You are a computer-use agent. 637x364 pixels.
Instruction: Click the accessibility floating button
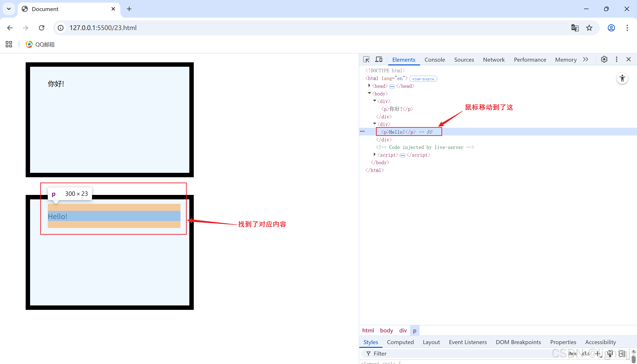pos(622,78)
